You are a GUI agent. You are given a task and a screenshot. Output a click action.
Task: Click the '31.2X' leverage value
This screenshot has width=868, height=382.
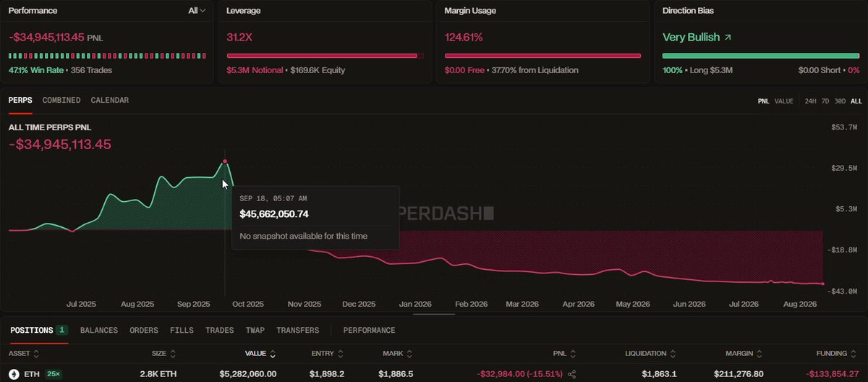240,37
